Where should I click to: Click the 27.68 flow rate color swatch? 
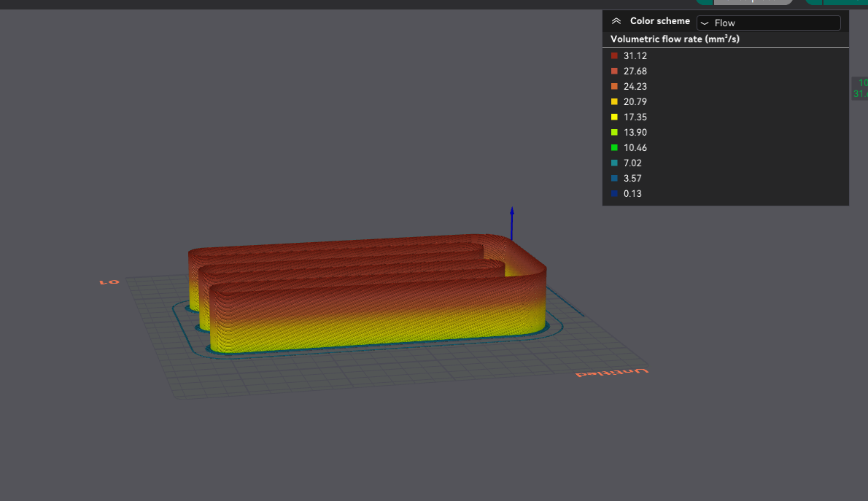[x=614, y=71]
